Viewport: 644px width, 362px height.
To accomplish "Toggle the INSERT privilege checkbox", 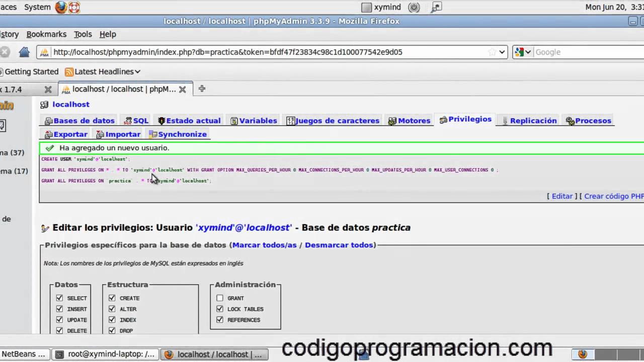I will click(59, 309).
